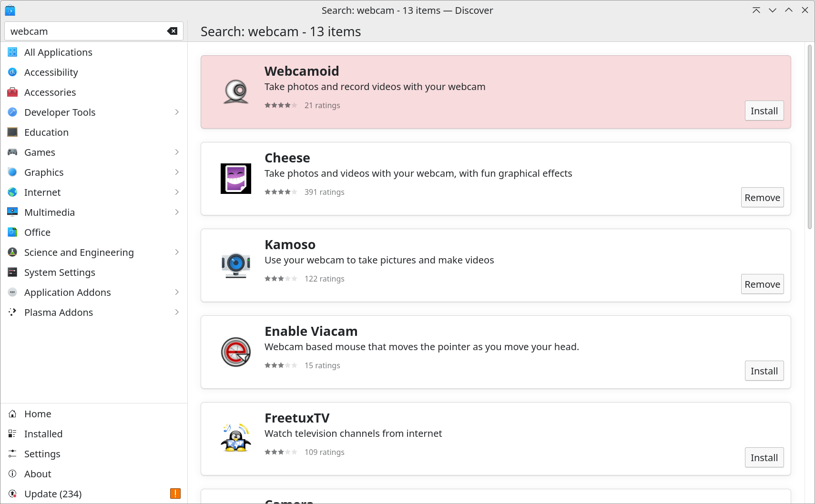Screen dimensions: 815x504
Task: Expand Science and Engineering subcategories
Action: pyautogui.click(x=177, y=252)
